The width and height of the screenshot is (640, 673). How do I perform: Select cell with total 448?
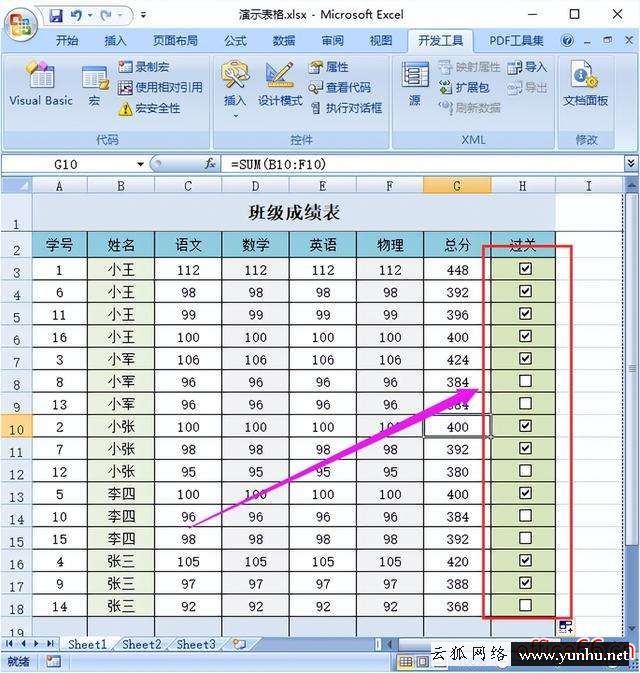(457, 270)
